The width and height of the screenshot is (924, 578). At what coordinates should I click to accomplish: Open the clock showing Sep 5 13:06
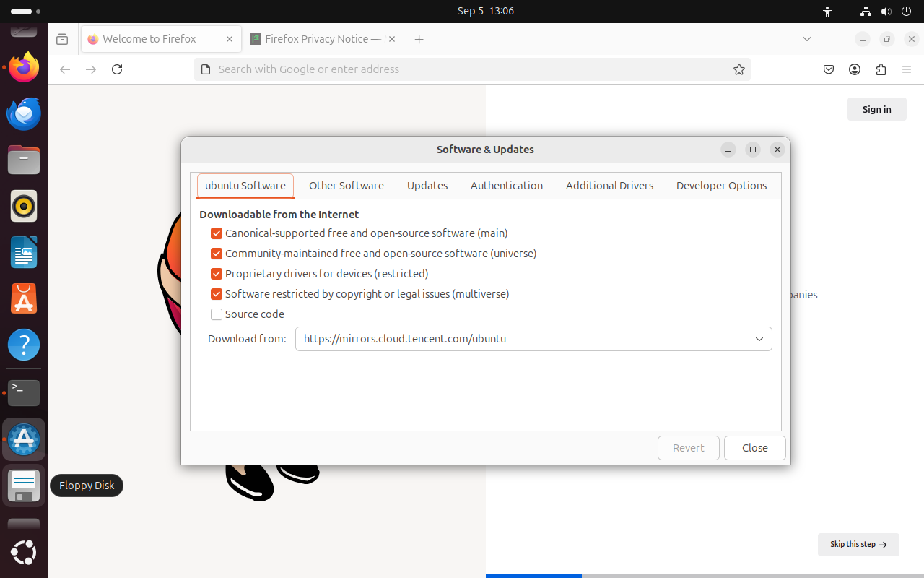click(x=486, y=12)
